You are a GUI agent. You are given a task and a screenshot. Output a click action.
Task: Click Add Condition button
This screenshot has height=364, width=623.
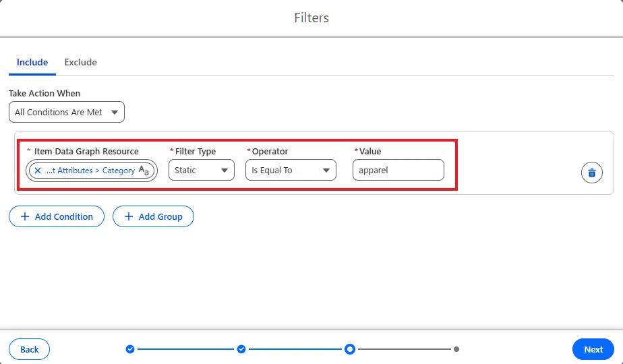point(57,216)
